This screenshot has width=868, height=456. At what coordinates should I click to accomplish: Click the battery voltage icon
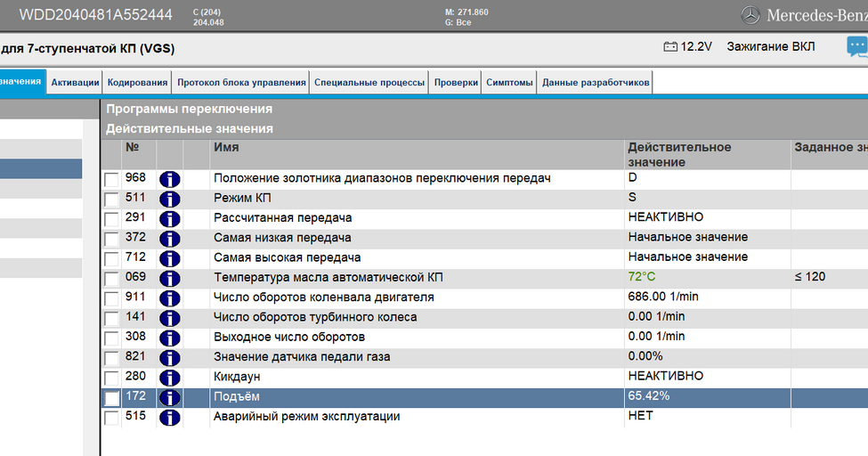pos(670,46)
